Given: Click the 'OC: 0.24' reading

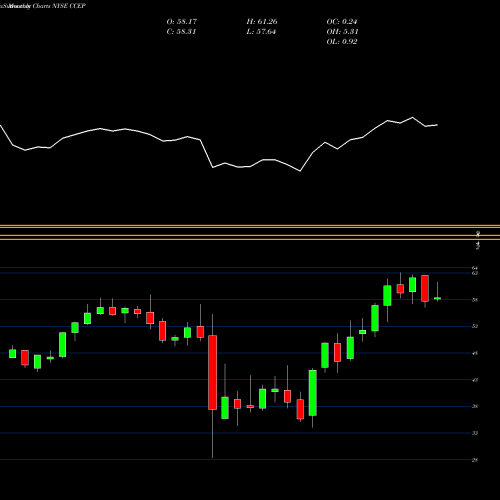Looking at the screenshot, I should [342, 22].
